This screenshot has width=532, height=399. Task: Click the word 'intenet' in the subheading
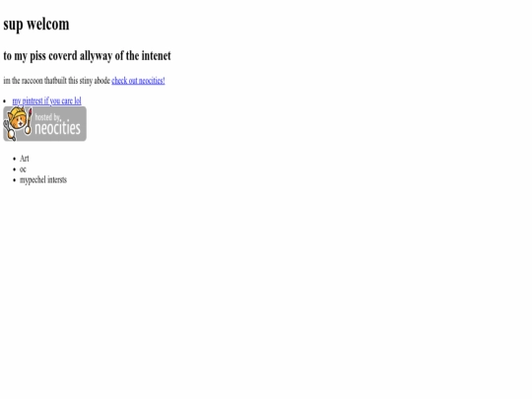point(157,55)
